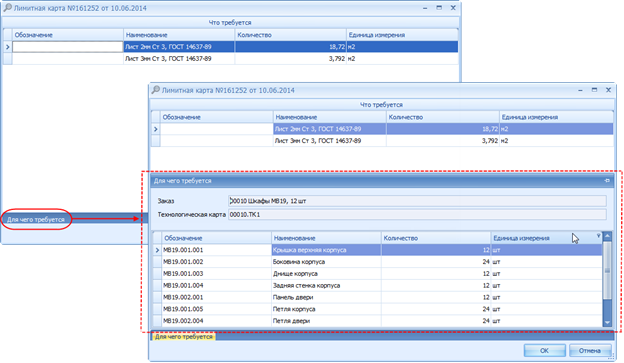The height and width of the screenshot is (363, 624).
Task: Click quantity 24 in Боковина корпуса row
Action: point(486,262)
